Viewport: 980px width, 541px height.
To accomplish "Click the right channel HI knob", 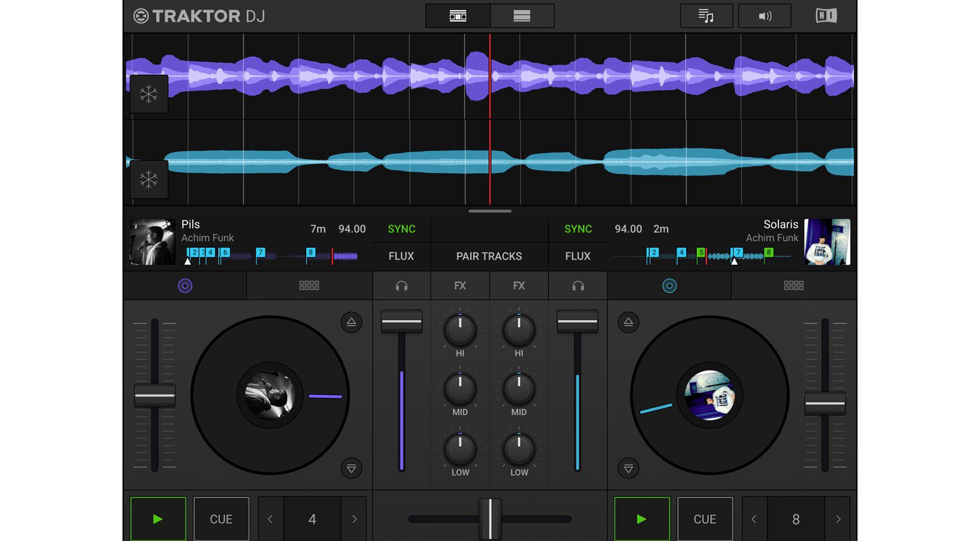I will (x=519, y=330).
